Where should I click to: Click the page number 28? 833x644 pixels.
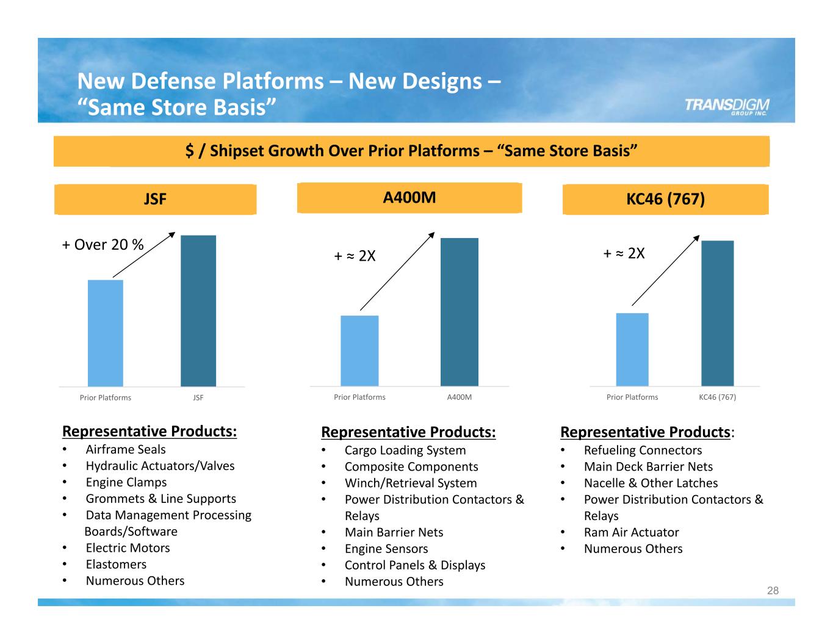(x=773, y=590)
